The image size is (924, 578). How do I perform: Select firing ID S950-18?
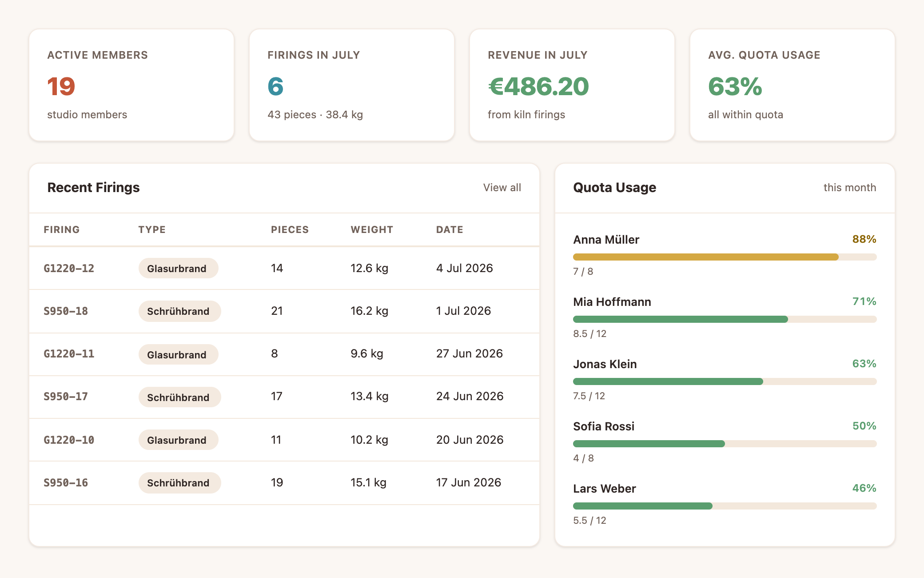click(66, 311)
